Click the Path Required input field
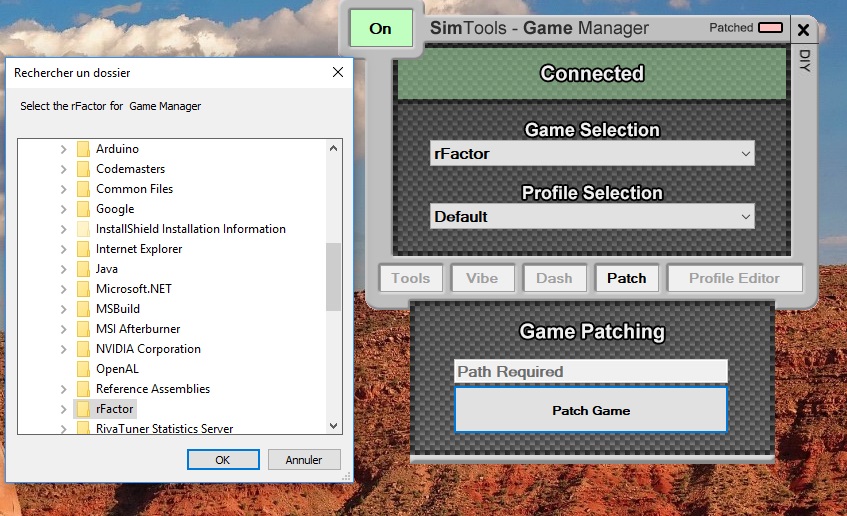This screenshot has height=516, width=847. tap(591, 372)
